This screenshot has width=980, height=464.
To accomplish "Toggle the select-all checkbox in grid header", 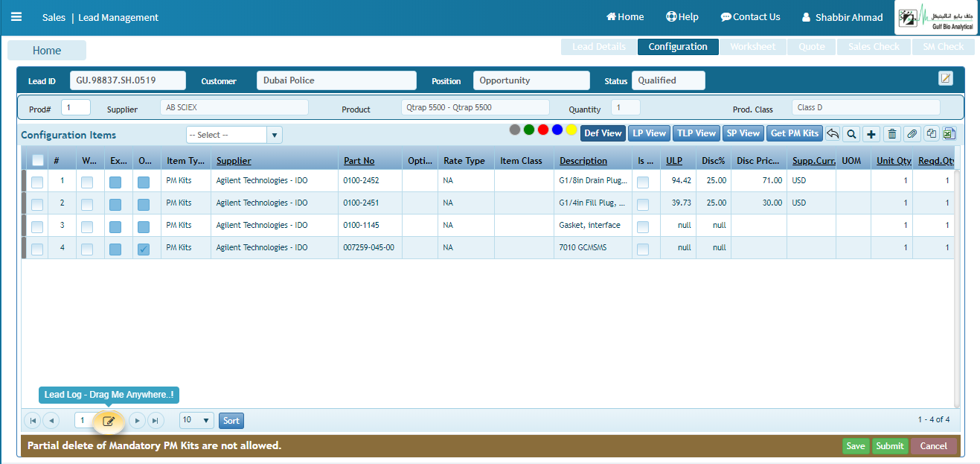I will point(37,160).
